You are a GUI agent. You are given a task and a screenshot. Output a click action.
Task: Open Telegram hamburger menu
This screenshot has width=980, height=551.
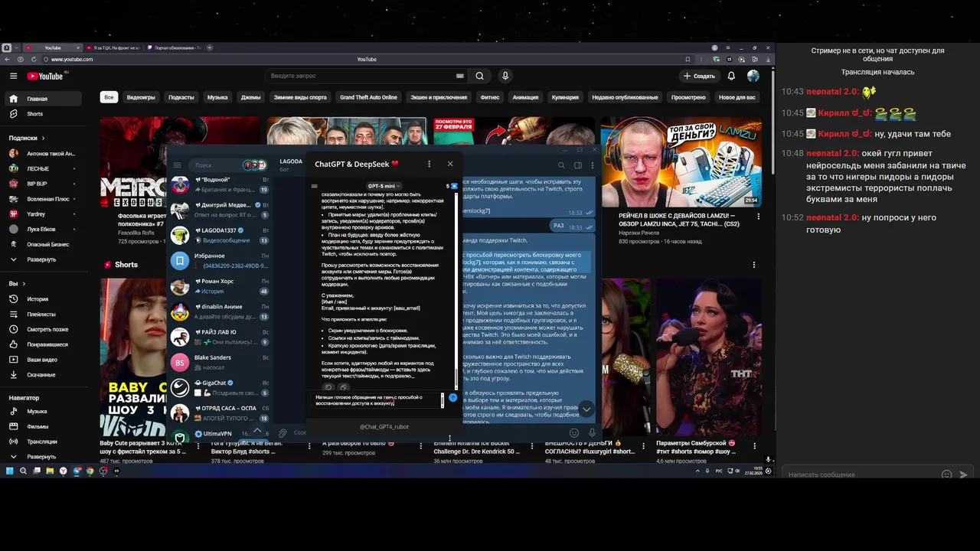(x=177, y=165)
